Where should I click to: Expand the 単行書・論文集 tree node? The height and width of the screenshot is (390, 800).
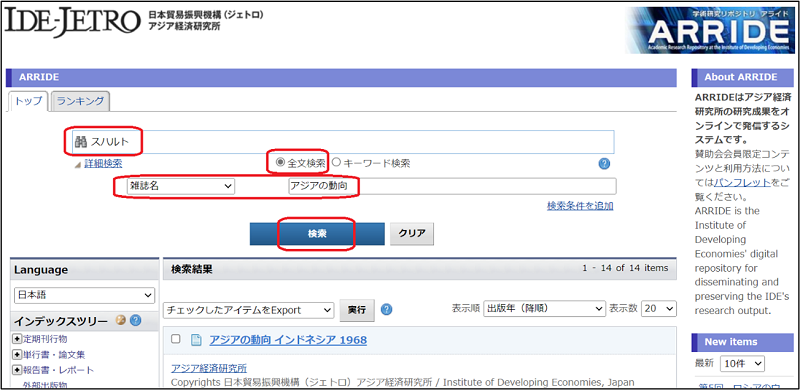(17, 354)
